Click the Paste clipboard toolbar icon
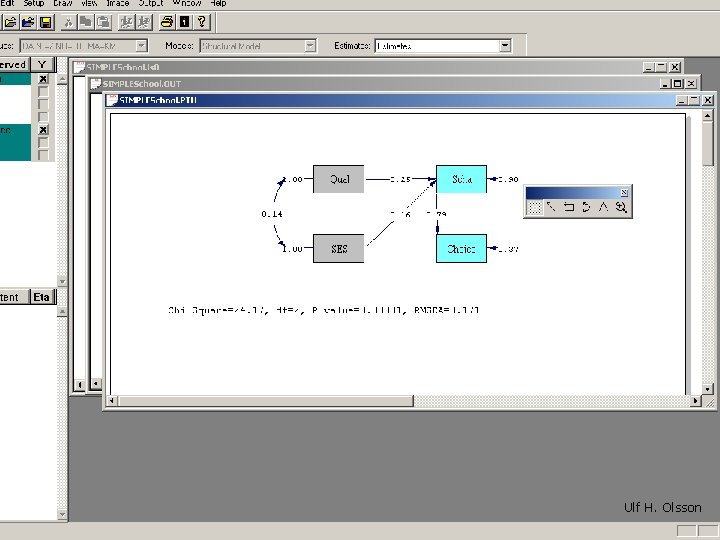720x540 pixels. click(103, 22)
